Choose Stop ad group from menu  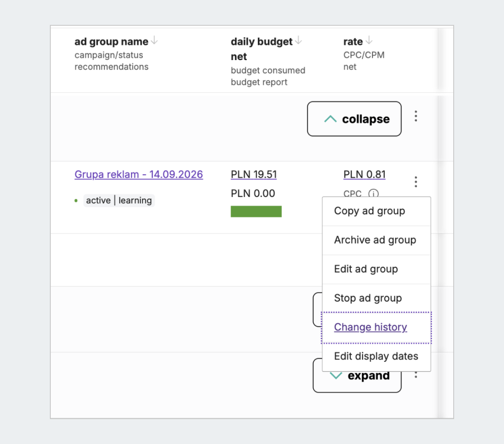click(x=376, y=298)
